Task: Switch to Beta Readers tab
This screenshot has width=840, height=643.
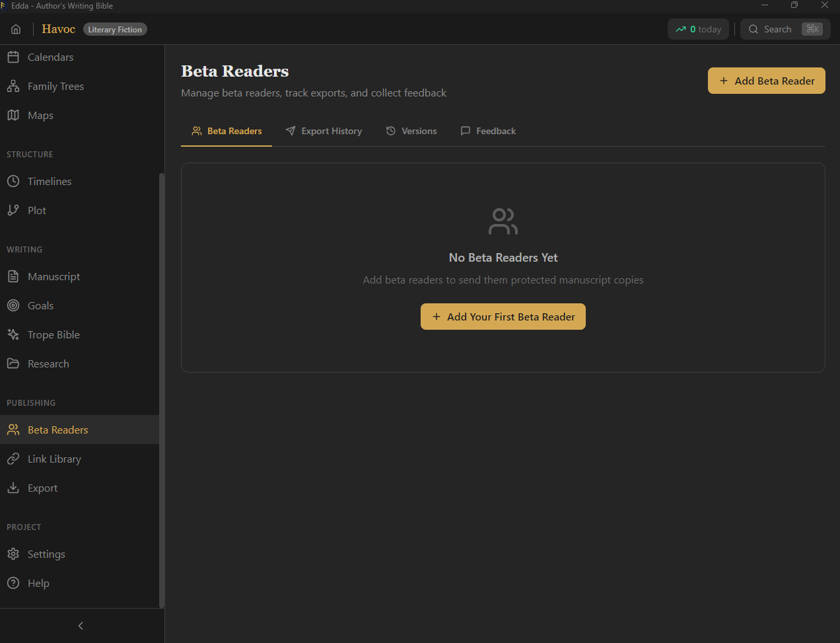Action: click(227, 132)
